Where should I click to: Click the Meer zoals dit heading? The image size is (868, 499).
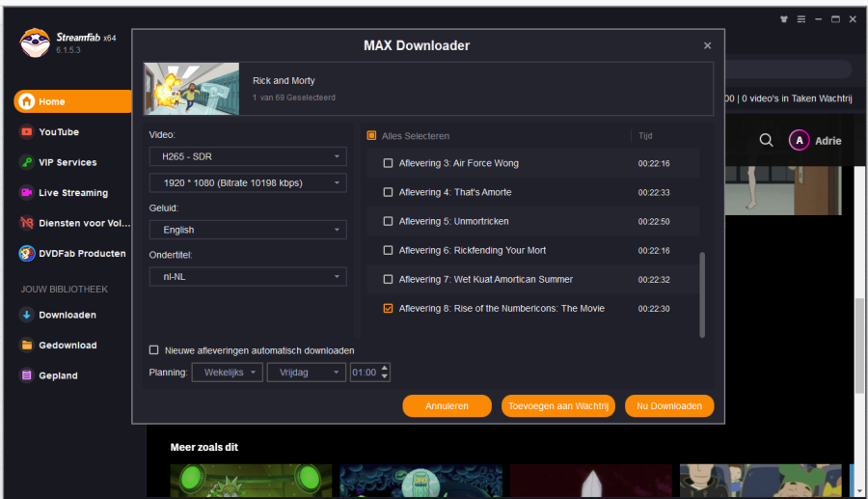coord(204,447)
